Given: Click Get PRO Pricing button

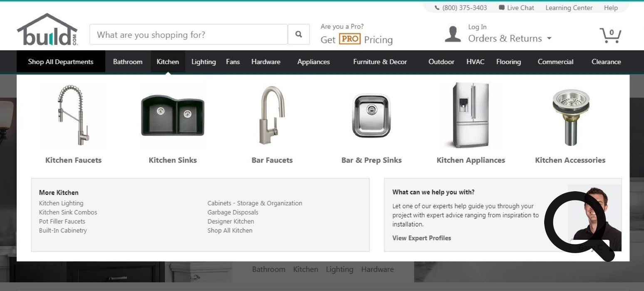Looking at the screenshot, I should [357, 39].
